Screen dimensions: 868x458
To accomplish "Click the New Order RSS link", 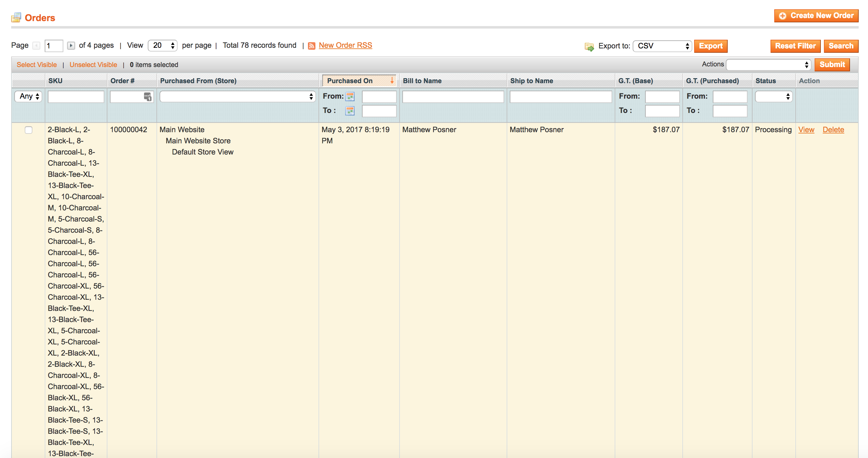I will [x=345, y=45].
